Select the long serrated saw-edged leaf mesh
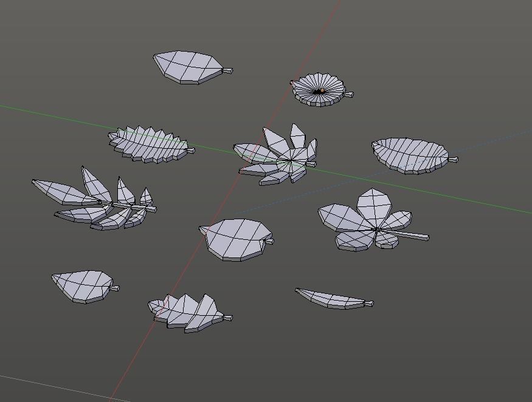Image resolution: width=532 pixels, height=402 pixels. [x=150, y=145]
